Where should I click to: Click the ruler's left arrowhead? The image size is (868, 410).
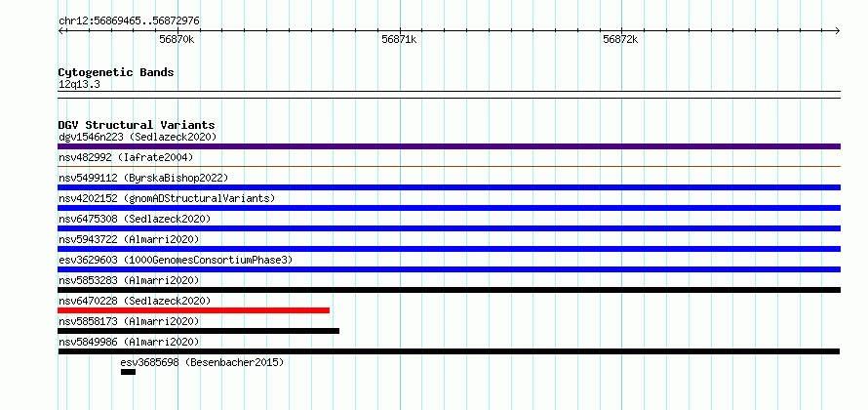point(60,31)
